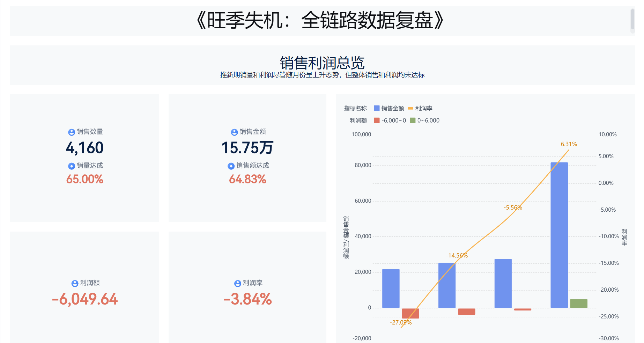Click the -6,049.64 profit amount value
Viewport: 644px width, 343px height.
tap(84, 299)
